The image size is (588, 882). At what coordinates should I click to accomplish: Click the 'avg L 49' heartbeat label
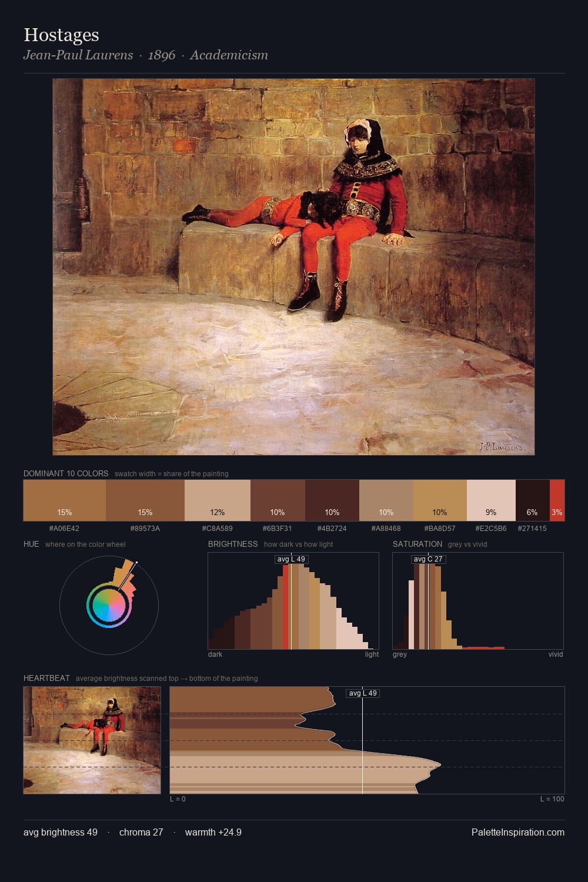click(x=363, y=693)
